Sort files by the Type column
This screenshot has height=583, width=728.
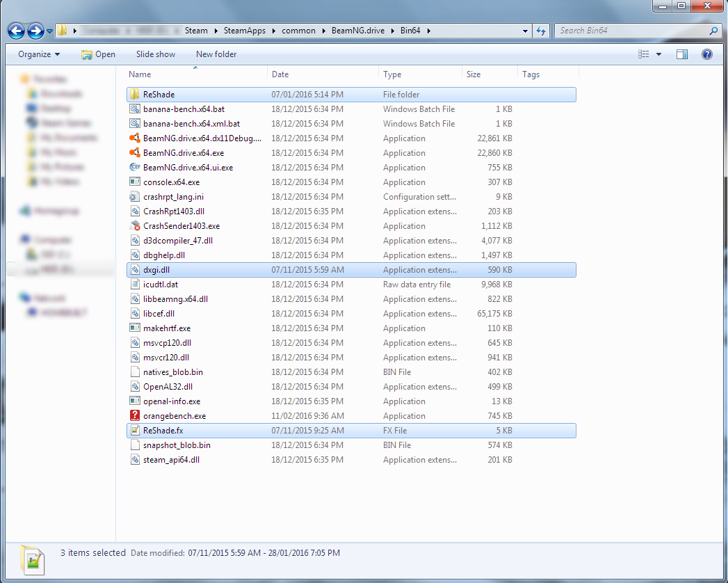[420, 74]
